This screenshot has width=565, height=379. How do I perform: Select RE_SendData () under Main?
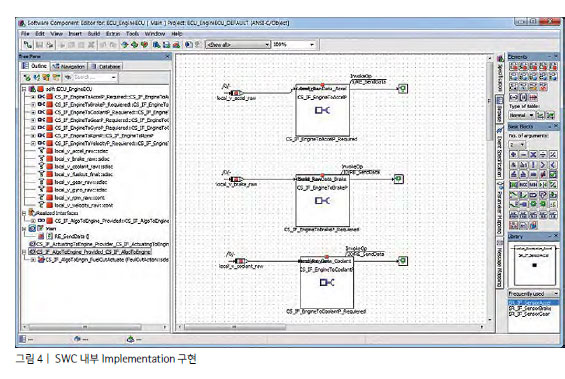point(72,236)
